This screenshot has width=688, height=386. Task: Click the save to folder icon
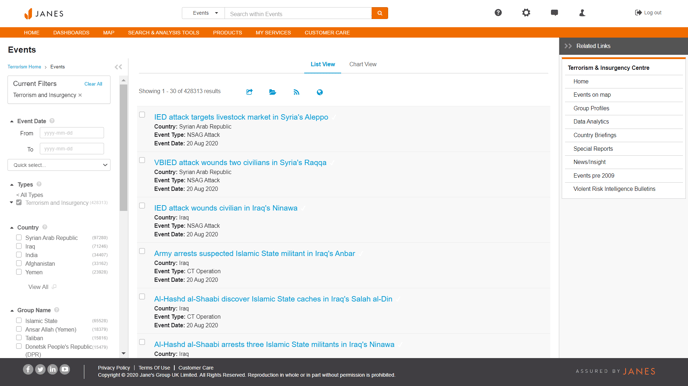click(x=272, y=92)
